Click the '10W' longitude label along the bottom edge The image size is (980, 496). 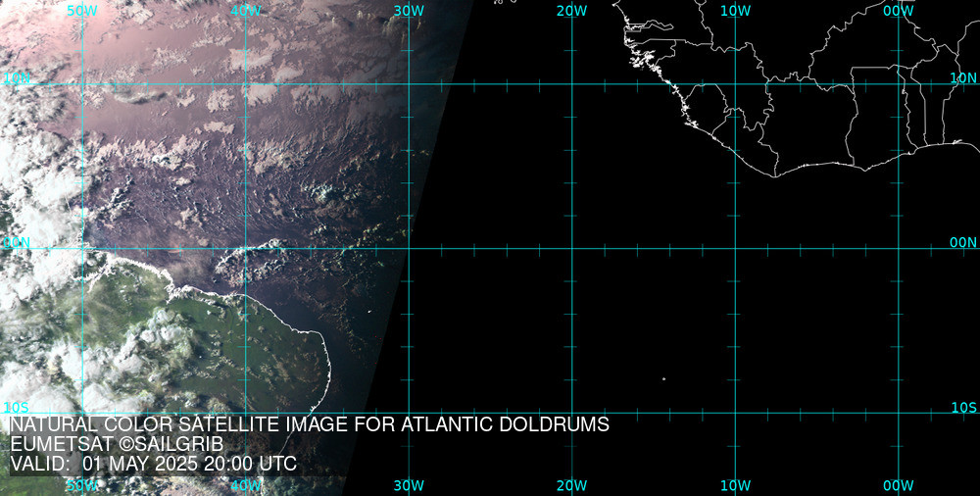(x=735, y=485)
